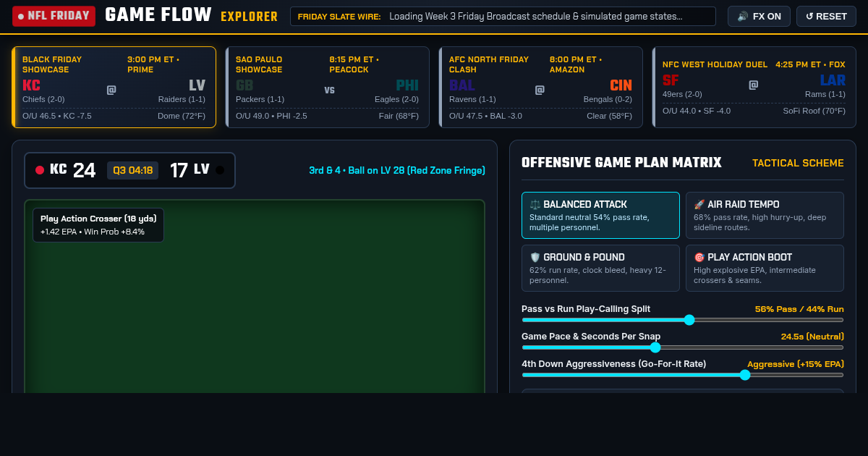Image resolution: width=868 pixels, height=456 pixels.
Task: Click the Friday Slate Wire ticker text
Action: click(536, 16)
